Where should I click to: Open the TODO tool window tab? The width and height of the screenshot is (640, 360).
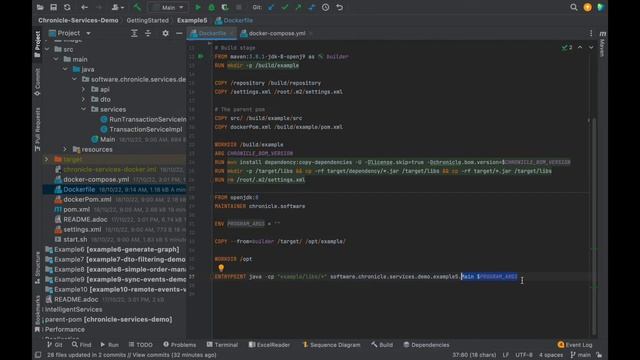[140, 345]
